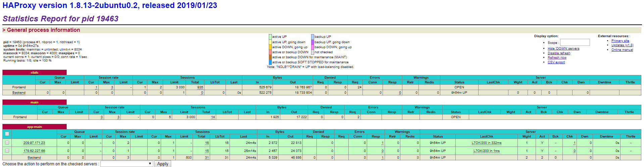644x167 pixels.
Task: Click the Refresh now link
Action: [557, 58]
